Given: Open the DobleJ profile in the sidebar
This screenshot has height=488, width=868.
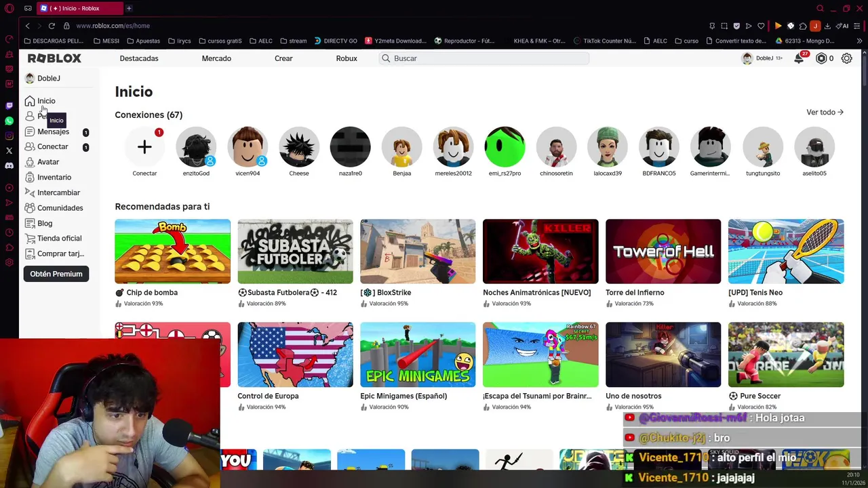Looking at the screenshot, I should [x=43, y=79].
